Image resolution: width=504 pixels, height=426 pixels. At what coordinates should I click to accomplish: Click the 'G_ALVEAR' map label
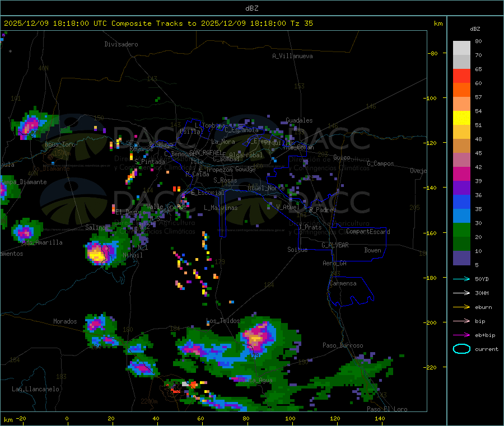pos(335,245)
